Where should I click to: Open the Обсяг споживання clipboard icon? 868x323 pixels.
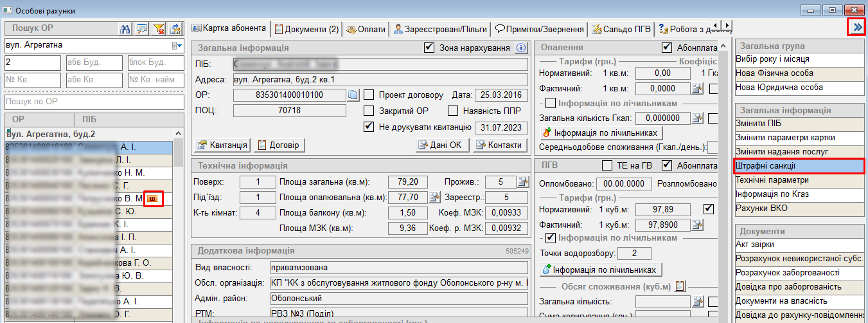pyautogui.click(x=681, y=286)
